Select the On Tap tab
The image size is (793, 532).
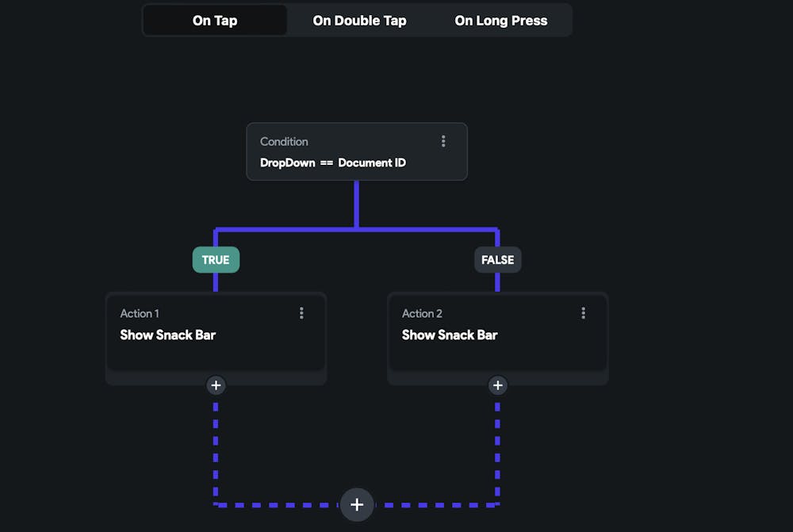(214, 20)
